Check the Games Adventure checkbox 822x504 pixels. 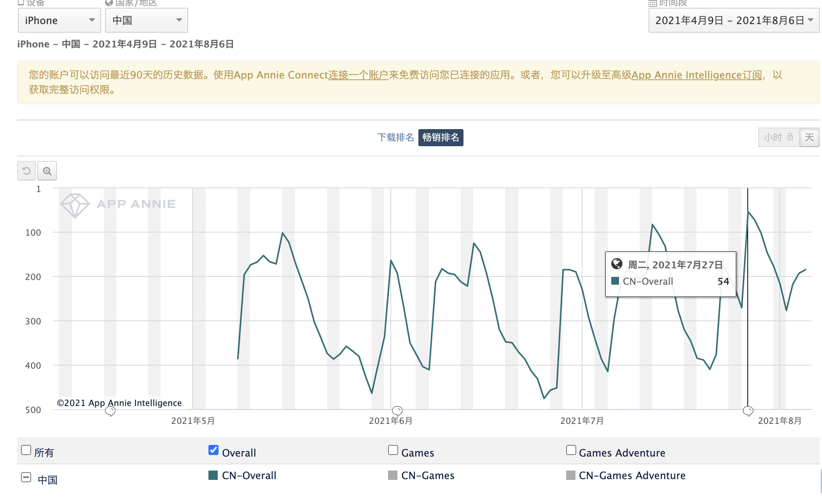click(x=571, y=450)
